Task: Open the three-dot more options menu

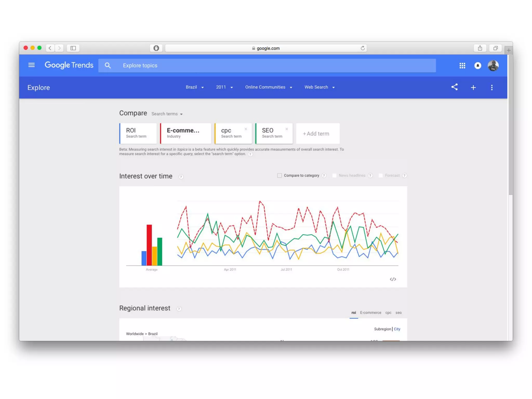Action: pos(491,88)
